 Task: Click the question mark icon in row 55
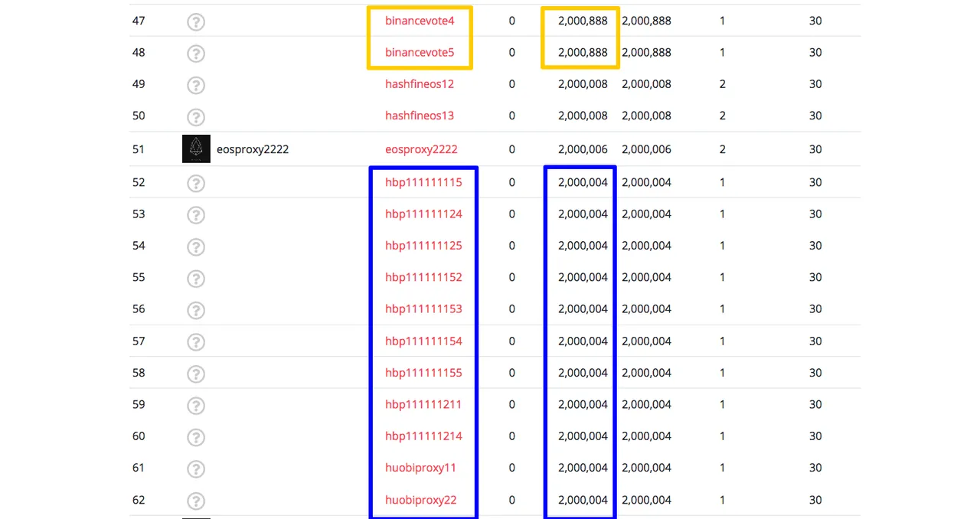tap(196, 279)
